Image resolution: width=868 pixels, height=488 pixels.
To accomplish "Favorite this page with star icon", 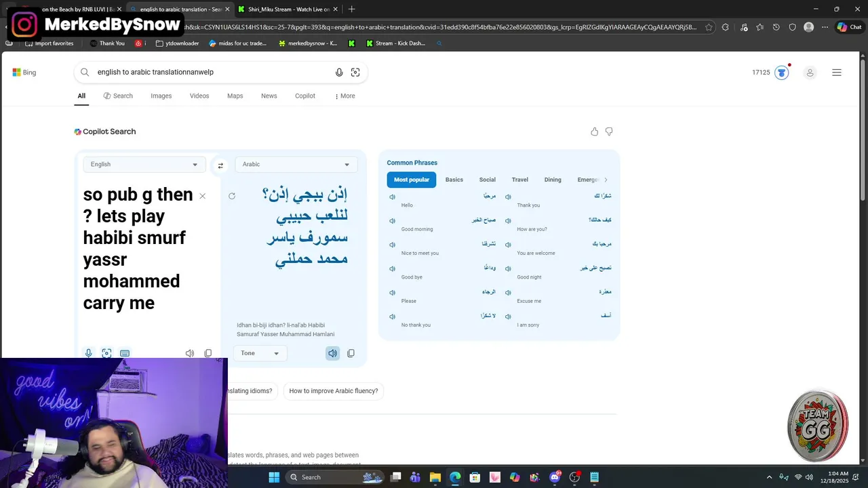I will point(709,27).
